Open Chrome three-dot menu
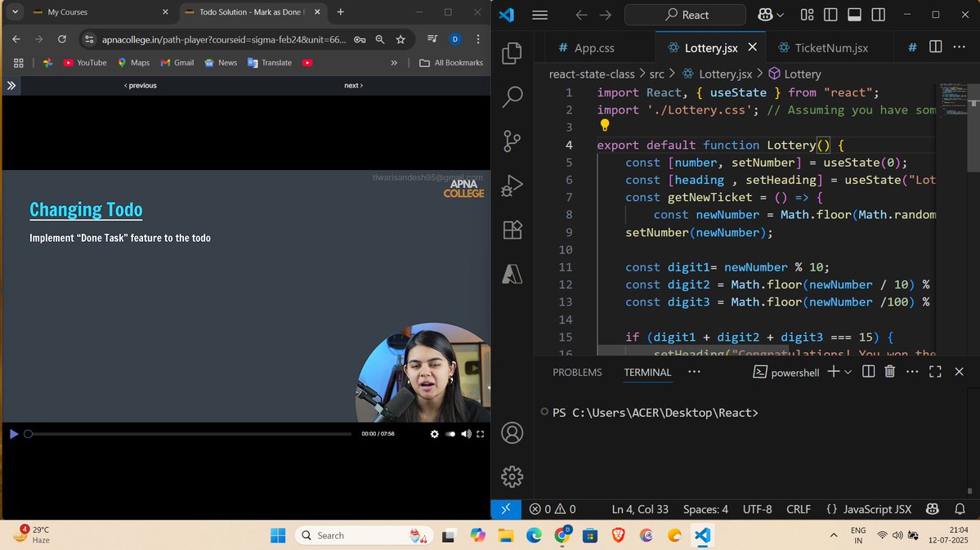 [x=478, y=39]
